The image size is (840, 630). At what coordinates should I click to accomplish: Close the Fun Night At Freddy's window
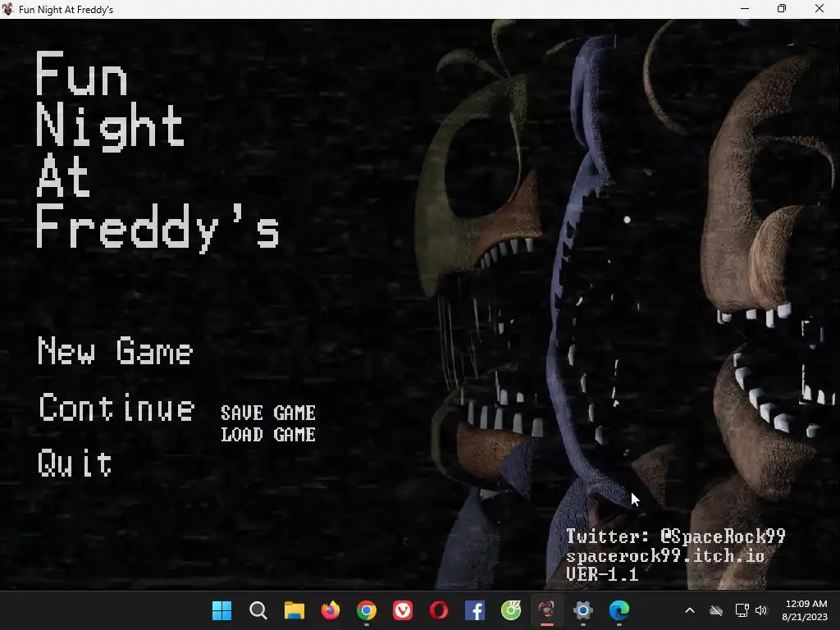pyautogui.click(x=819, y=8)
